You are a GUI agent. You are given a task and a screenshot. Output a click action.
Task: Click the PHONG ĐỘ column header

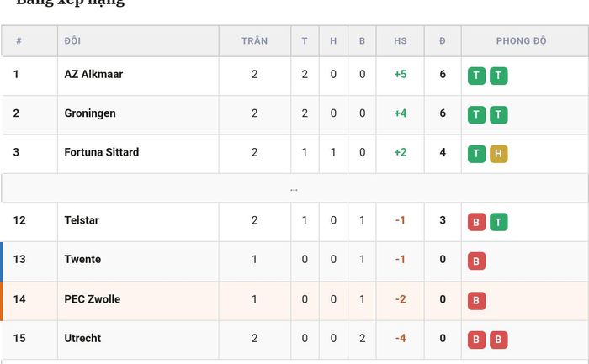[521, 40]
